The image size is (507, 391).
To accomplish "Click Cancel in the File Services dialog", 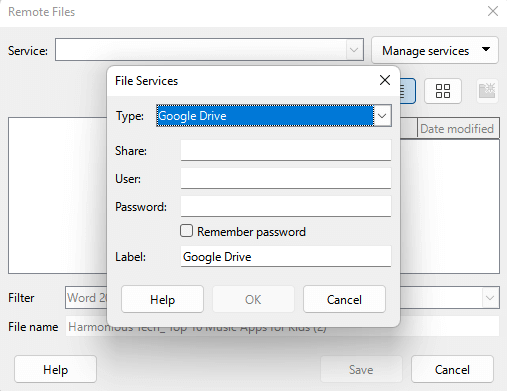I will (x=344, y=299).
